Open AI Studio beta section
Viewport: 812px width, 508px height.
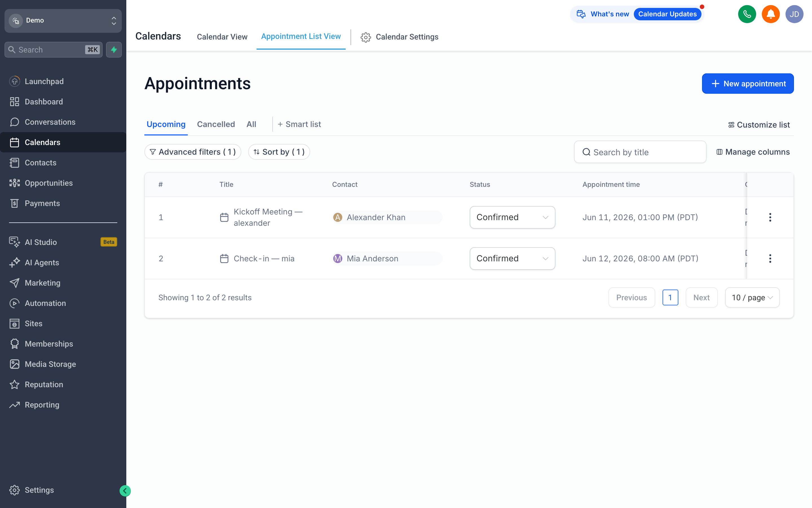63,242
